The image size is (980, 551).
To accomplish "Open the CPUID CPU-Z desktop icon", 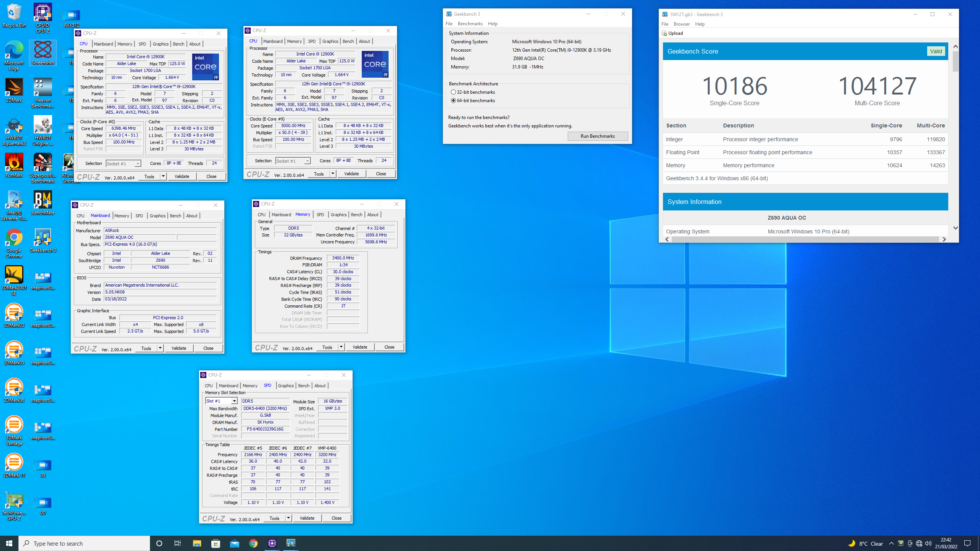I will 43,18.
